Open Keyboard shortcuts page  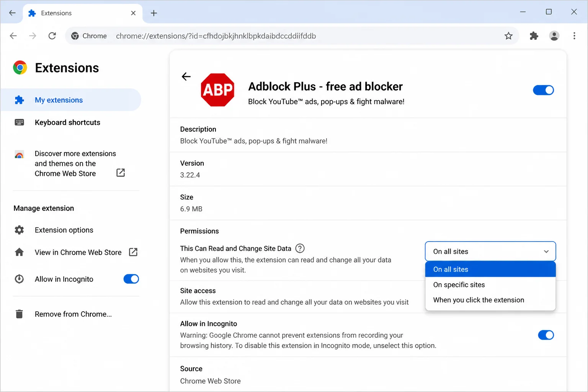pos(67,122)
